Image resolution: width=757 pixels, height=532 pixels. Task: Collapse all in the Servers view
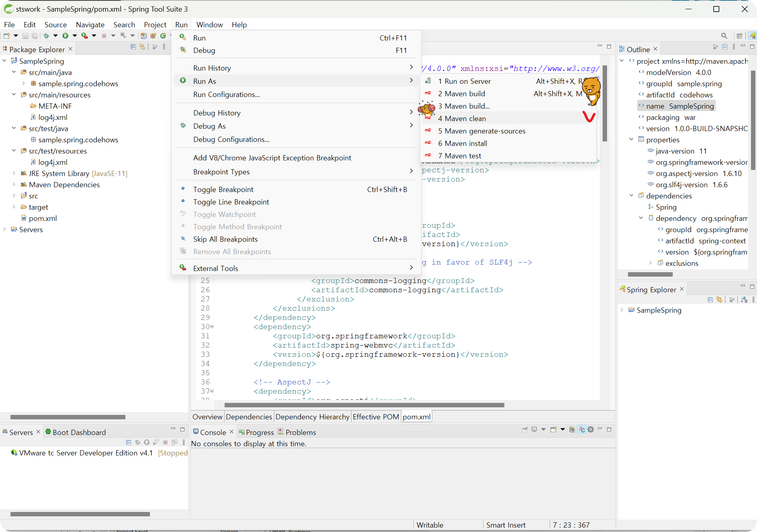point(128,442)
